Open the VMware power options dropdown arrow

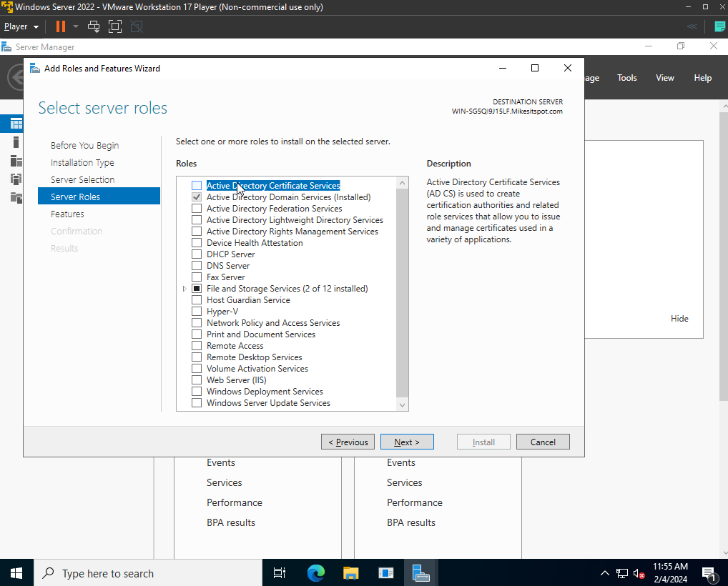tap(76, 26)
